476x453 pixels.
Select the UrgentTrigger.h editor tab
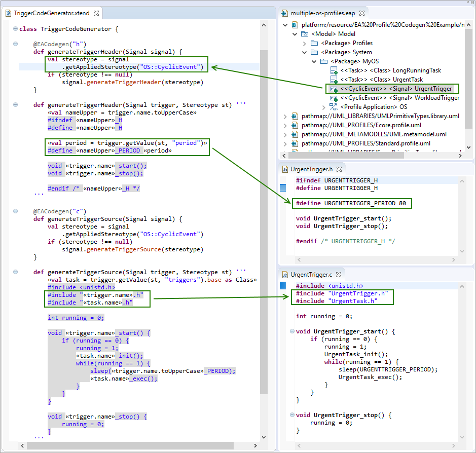click(311, 169)
